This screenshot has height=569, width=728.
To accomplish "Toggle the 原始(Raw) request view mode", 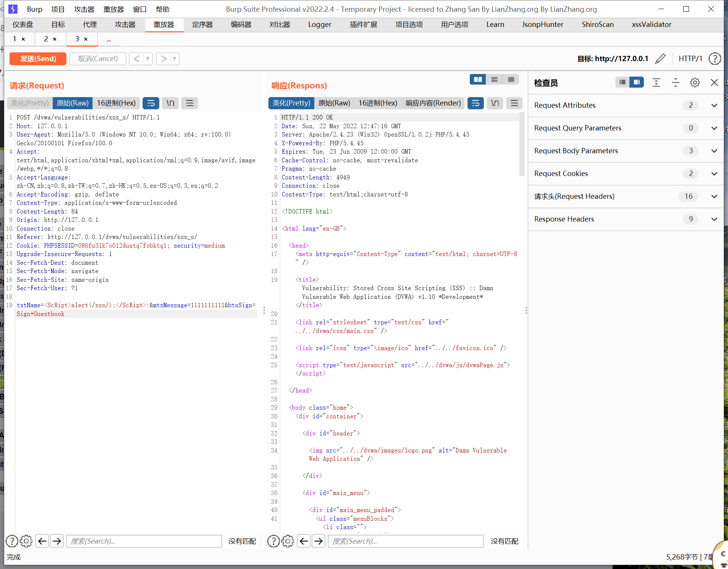I will click(x=73, y=102).
